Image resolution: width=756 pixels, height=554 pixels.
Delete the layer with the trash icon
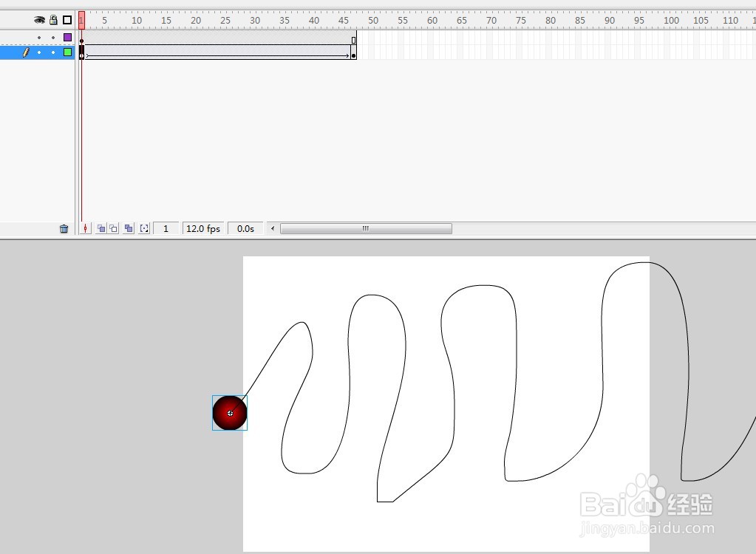click(x=64, y=229)
